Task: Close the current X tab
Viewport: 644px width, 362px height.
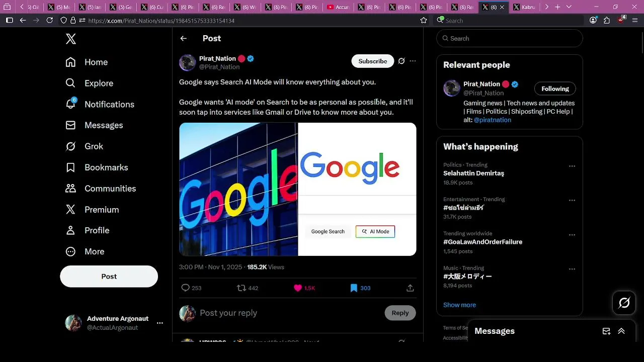Action: tap(502, 7)
